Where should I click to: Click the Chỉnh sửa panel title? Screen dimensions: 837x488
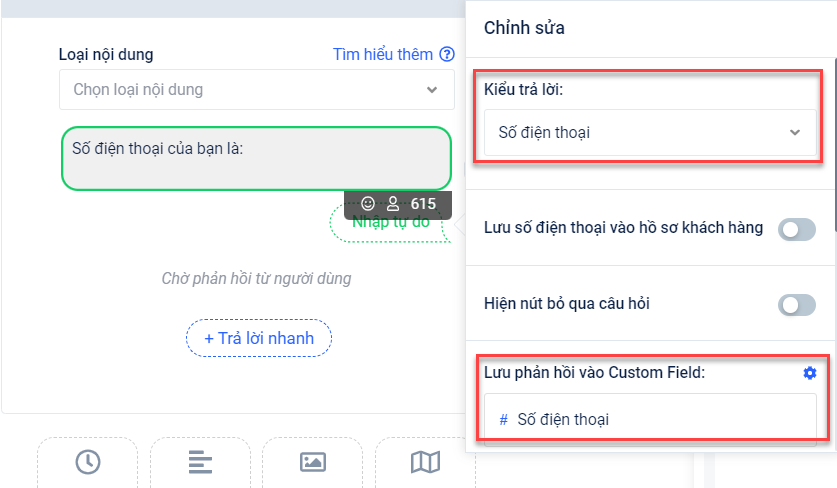[524, 28]
